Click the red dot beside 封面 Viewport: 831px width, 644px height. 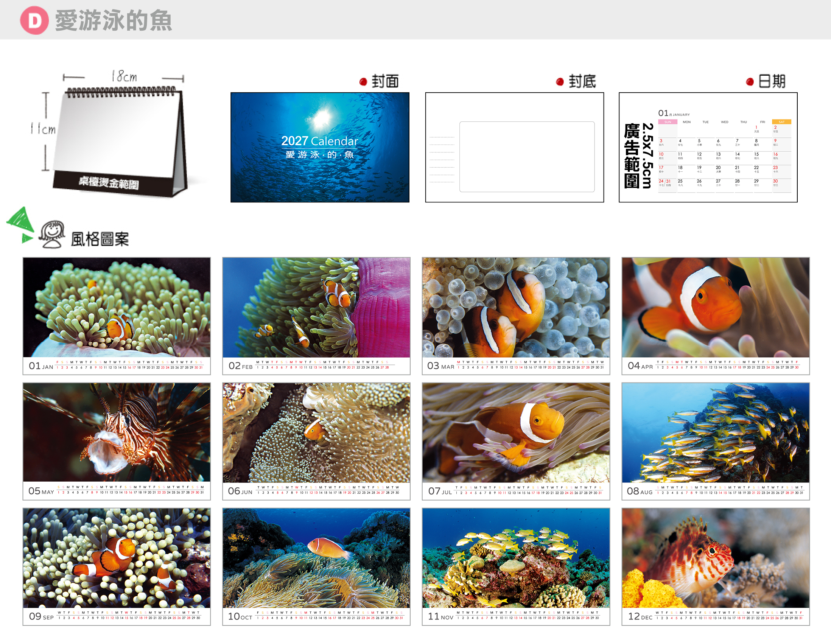click(363, 82)
